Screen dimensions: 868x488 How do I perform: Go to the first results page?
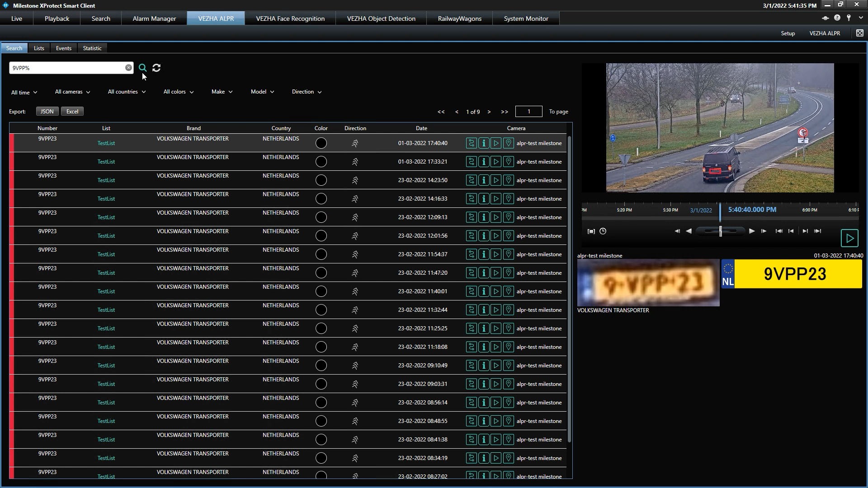pos(441,112)
